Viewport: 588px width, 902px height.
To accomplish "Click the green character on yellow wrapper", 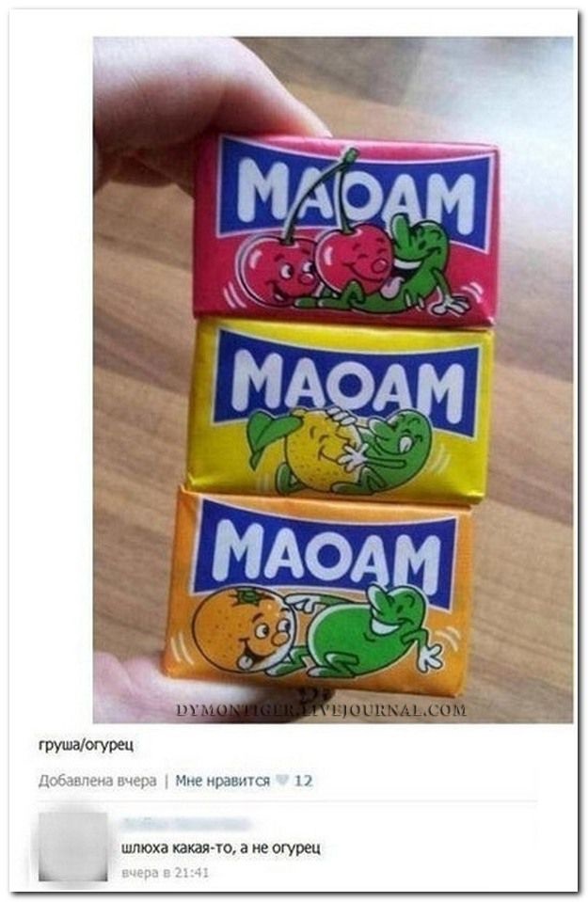I will click(x=391, y=454).
